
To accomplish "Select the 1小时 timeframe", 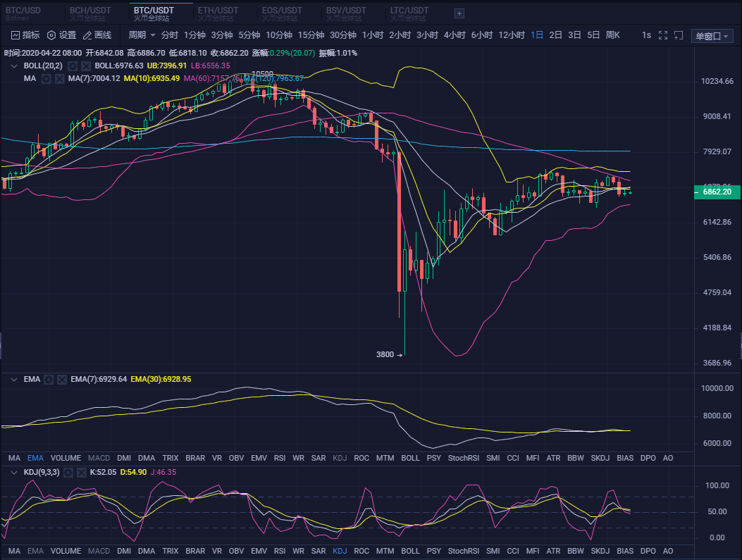I will point(373,35).
